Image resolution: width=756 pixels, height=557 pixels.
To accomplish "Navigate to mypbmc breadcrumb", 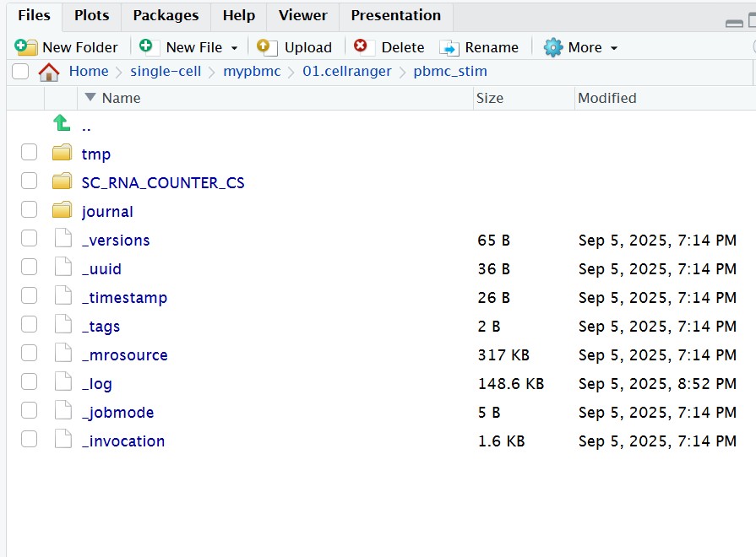I will (x=252, y=71).
